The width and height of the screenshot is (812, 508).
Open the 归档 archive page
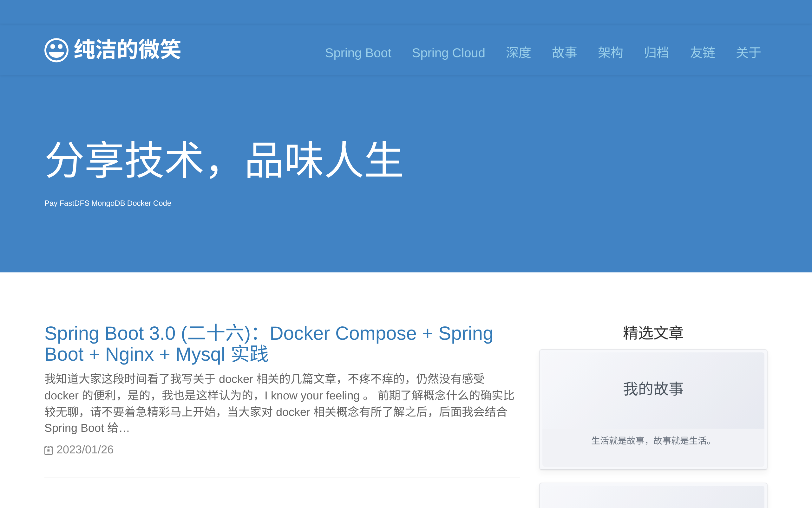tap(656, 53)
